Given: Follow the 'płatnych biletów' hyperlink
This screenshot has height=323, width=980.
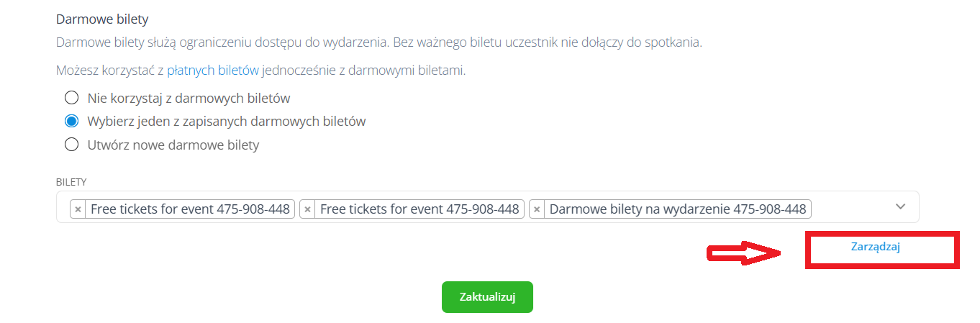Looking at the screenshot, I should [213, 70].
